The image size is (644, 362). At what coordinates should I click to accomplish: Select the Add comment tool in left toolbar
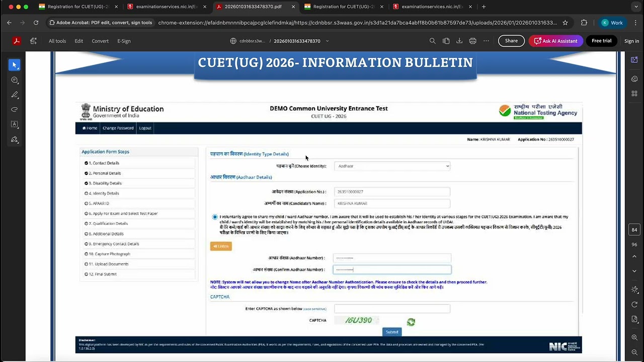click(15, 80)
